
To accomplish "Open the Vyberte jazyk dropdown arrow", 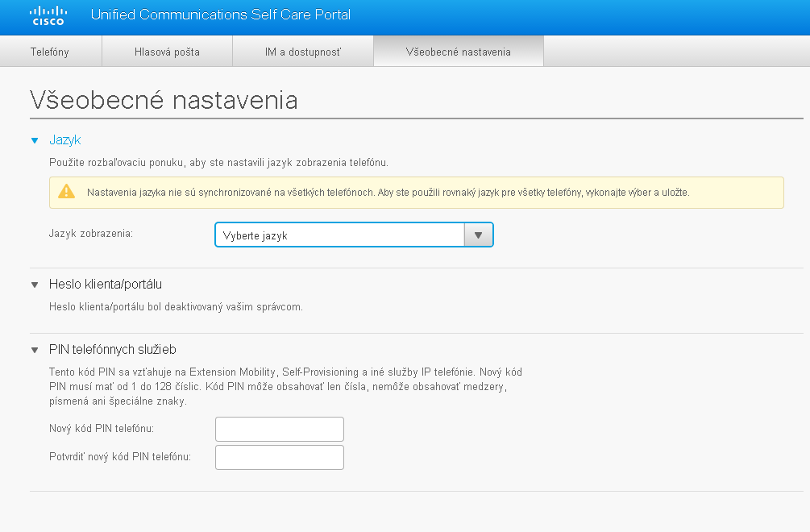I will 479,235.
